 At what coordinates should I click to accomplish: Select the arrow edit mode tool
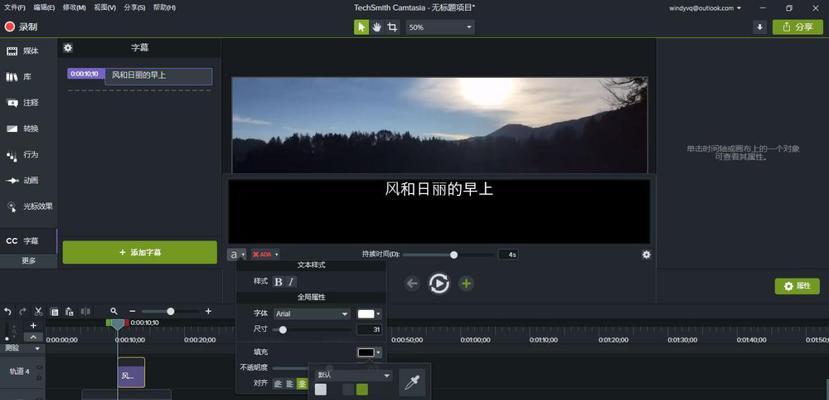click(x=361, y=27)
